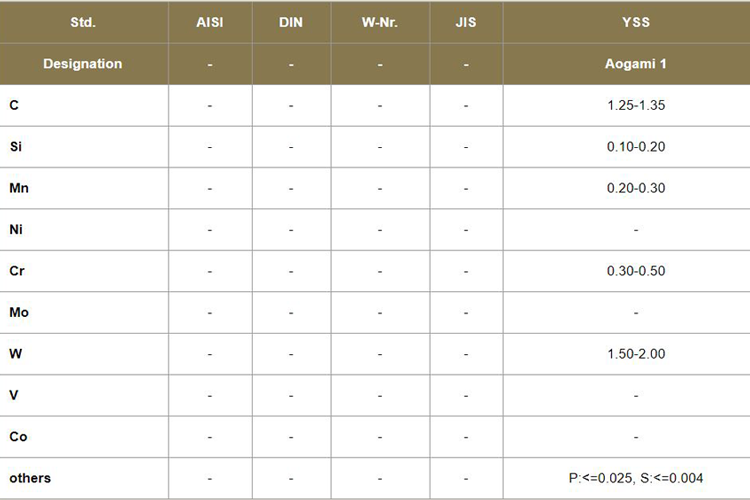Click the W element row label
The image size is (750, 500).
(x=15, y=354)
